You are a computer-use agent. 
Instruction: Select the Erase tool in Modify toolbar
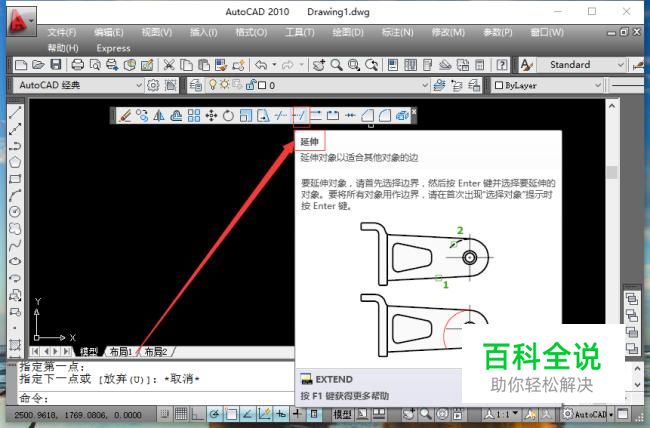coord(125,115)
